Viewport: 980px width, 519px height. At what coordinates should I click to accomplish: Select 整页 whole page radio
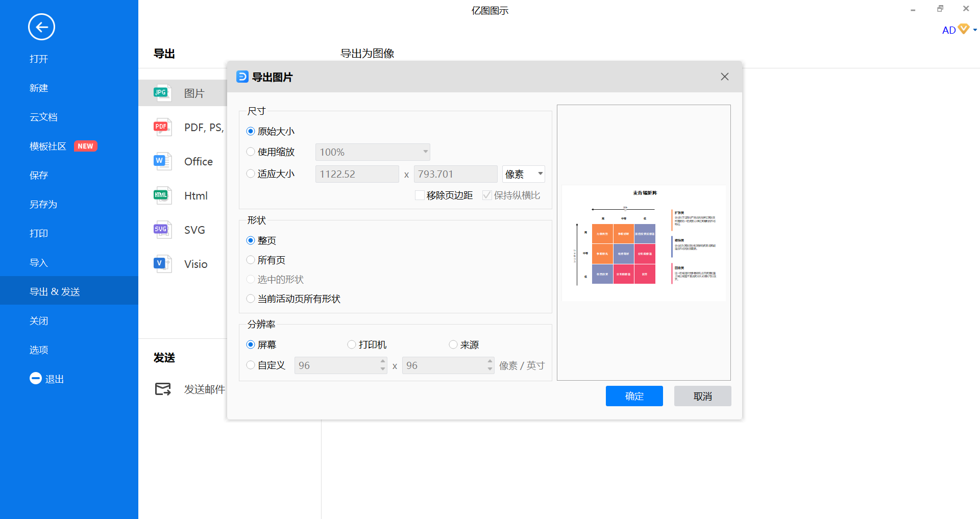click(x=251, y=240)
